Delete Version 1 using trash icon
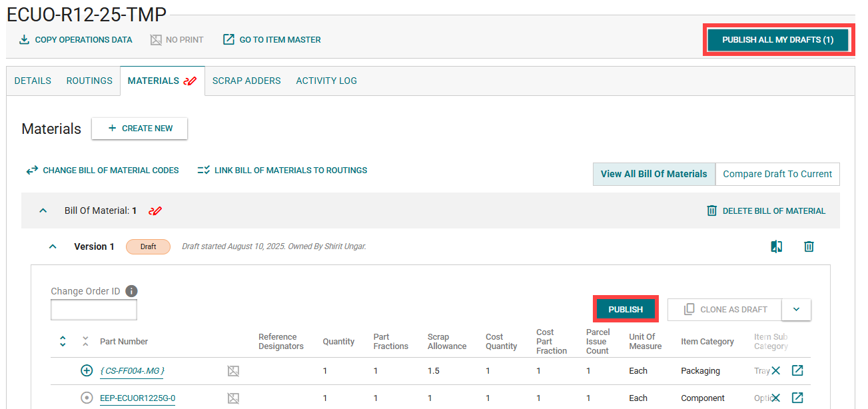This screenshot has height=409, width=868. (x=809, y=246)
